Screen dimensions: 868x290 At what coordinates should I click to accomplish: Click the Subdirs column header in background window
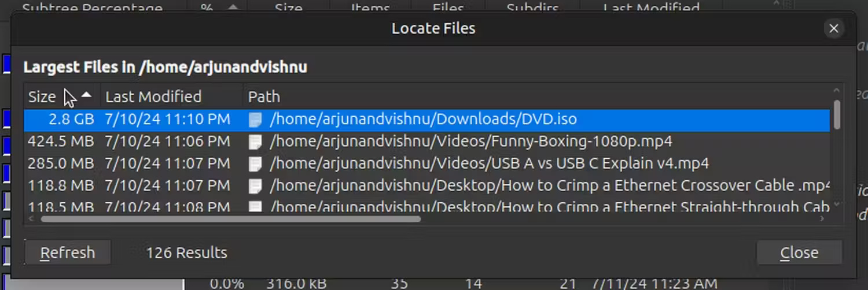point(532,8)
